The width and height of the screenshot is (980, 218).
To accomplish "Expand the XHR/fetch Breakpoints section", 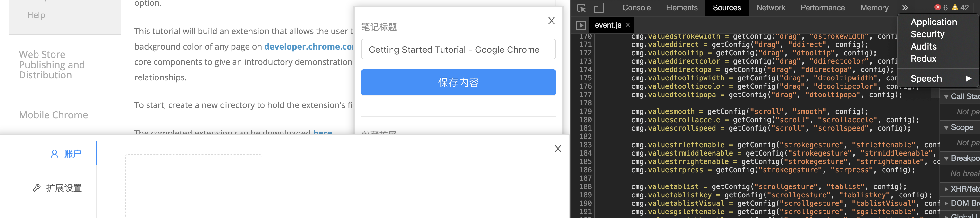I will [x=947, y=189].
